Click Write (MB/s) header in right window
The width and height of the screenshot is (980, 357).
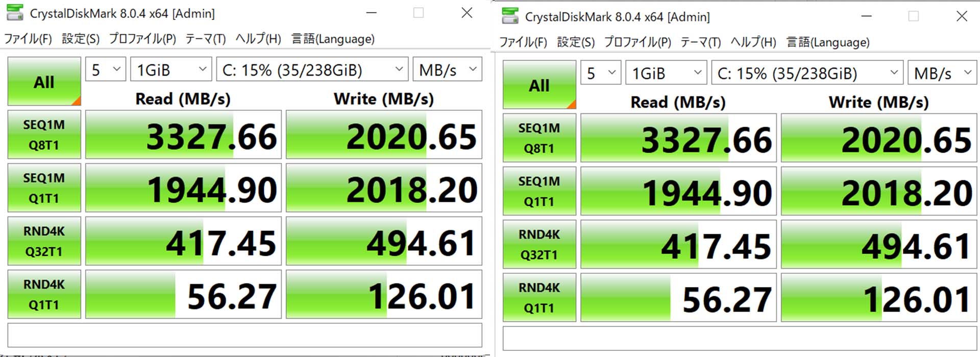point(879,102)
